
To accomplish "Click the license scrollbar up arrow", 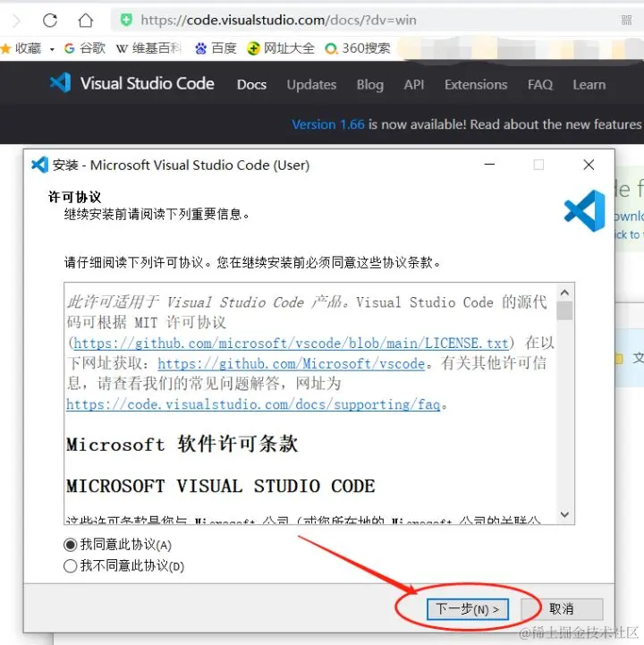I will pyautogui.click(x=564, y=293).
